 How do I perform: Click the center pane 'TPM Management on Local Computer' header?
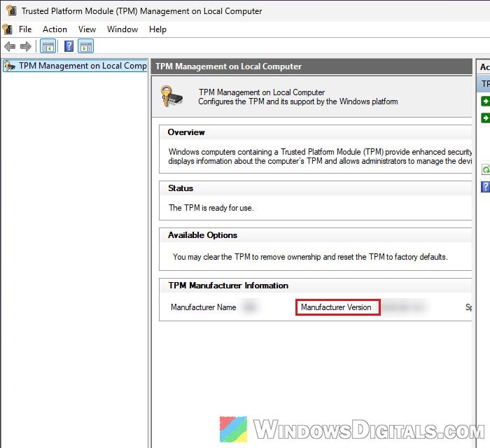tap(311, 66)
